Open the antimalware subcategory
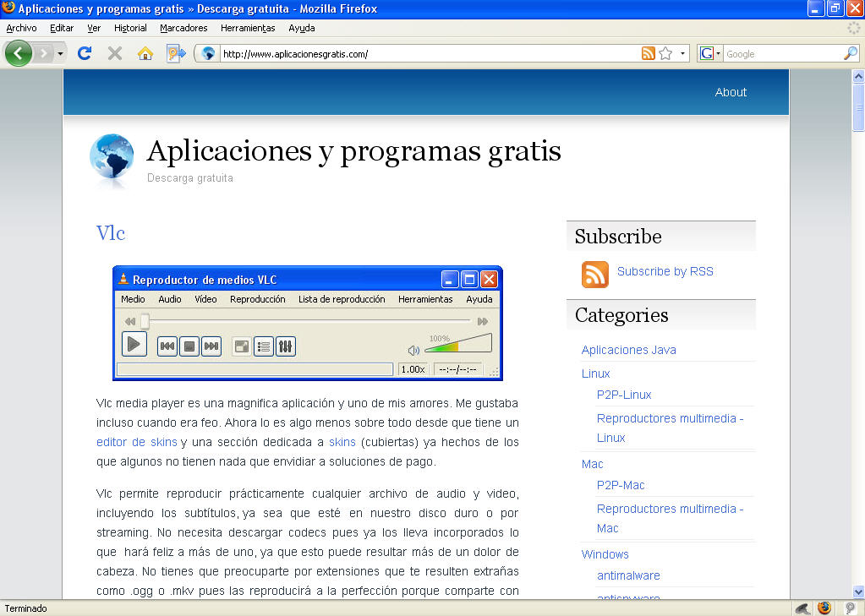This screenshot has height=616, width=865. [x=628, y=575]
